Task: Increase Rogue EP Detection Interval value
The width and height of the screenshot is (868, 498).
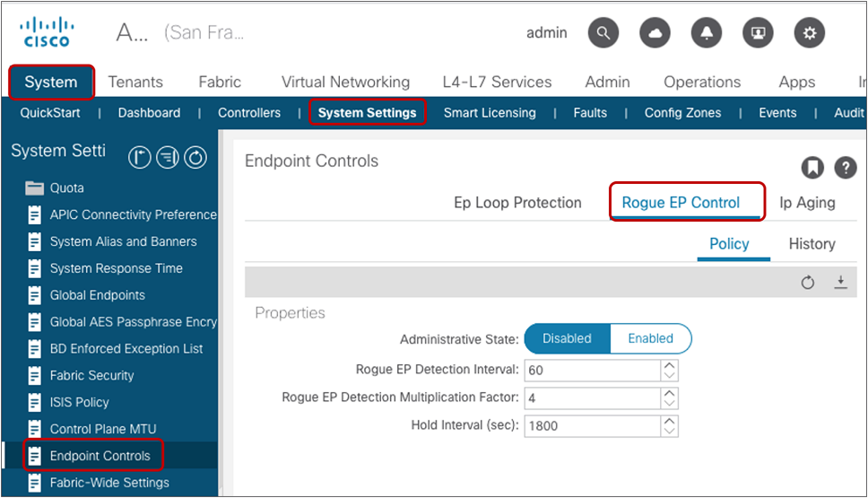Action: (x=669, y=365)
